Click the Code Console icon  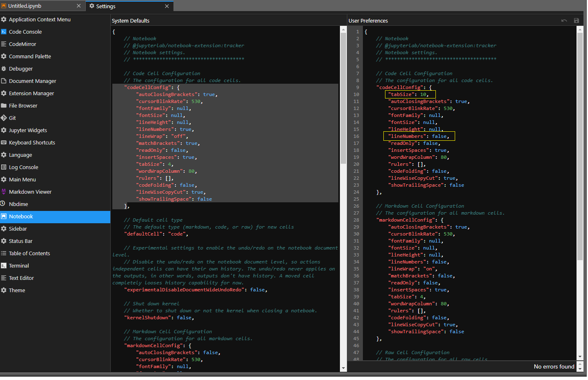(x=4, y=32)
